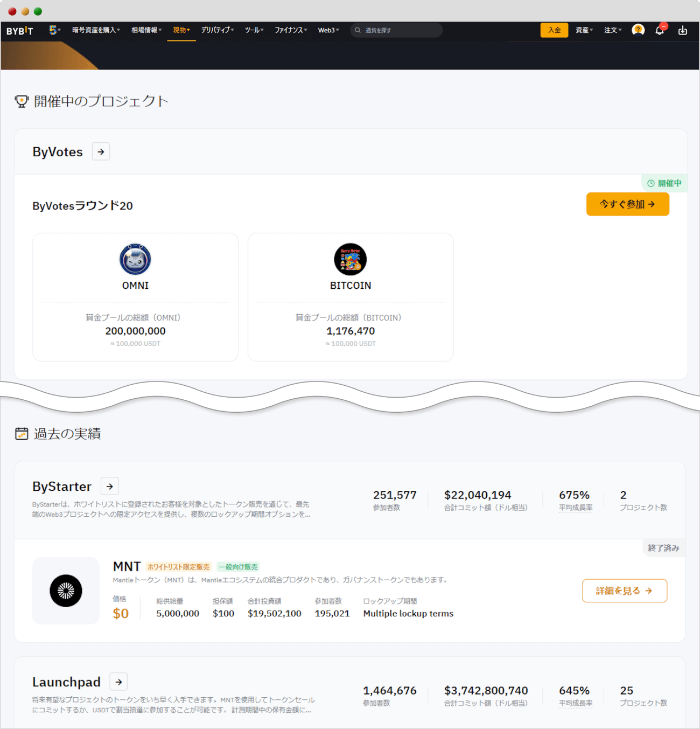
Task: Open the 5th anniversary icon menu
Action: point(54,30)
